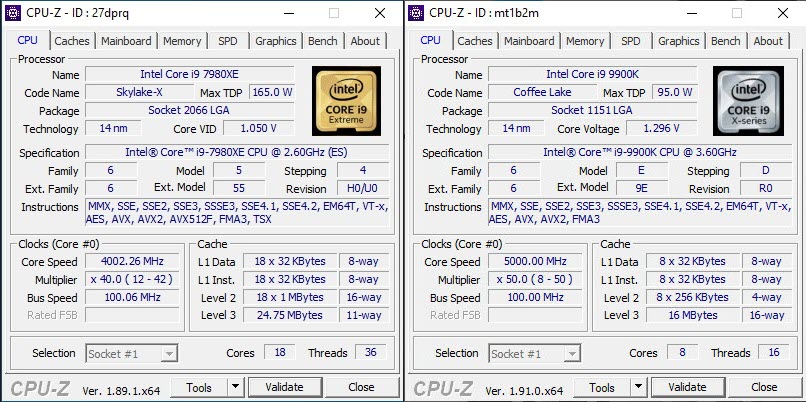Expand Tools dropdown arrow in mt1b2m window
806x402 pixels.
639,387
